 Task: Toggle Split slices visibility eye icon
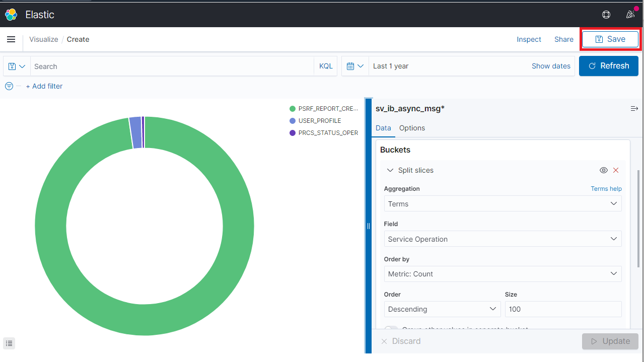(604, 170)
